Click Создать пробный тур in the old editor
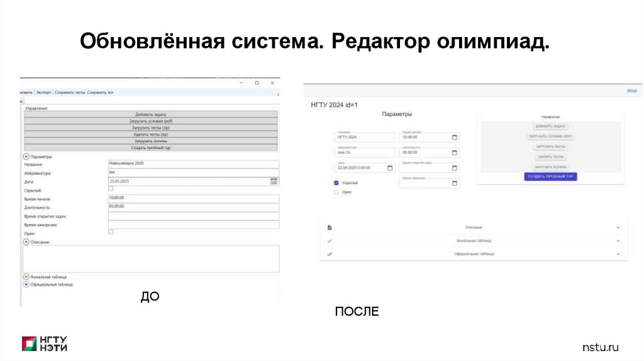 pos(151,147)
